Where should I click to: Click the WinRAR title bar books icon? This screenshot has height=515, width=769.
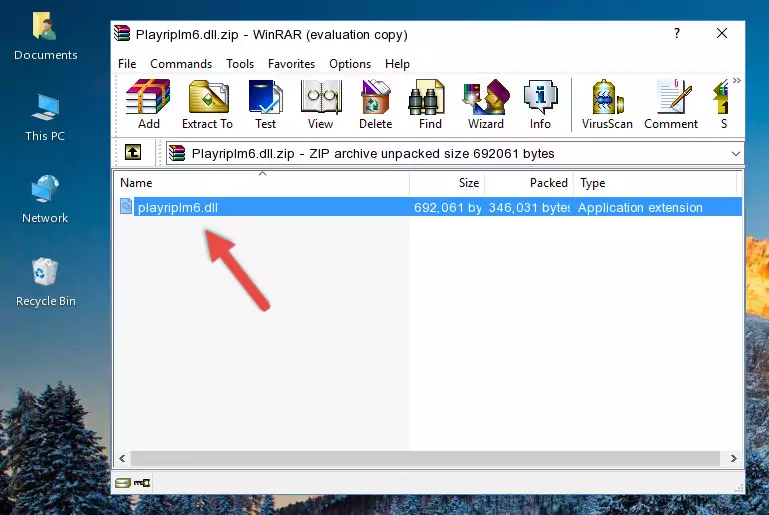[x=122, y=34]
